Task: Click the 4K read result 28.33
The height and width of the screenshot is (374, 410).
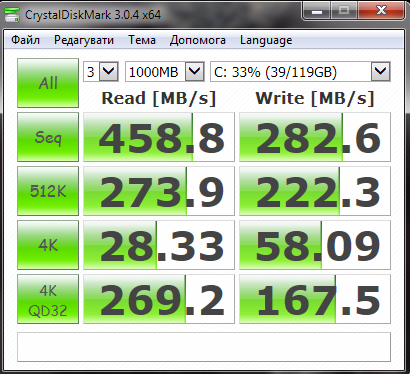Action: click(159, 245)
